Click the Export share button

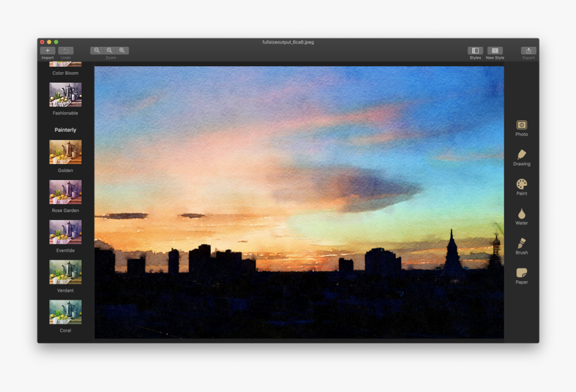(528, 51)
